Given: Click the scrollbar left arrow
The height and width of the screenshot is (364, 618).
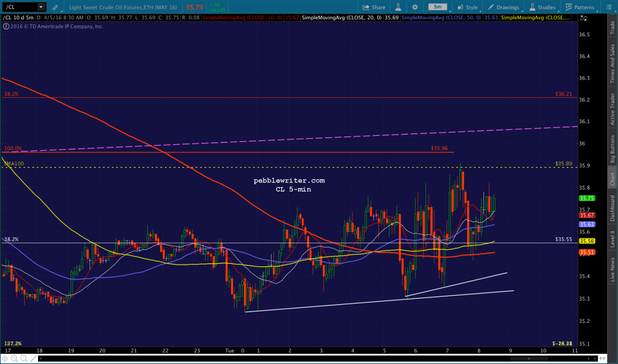Looking at the screenshot, I should point(40,359).
